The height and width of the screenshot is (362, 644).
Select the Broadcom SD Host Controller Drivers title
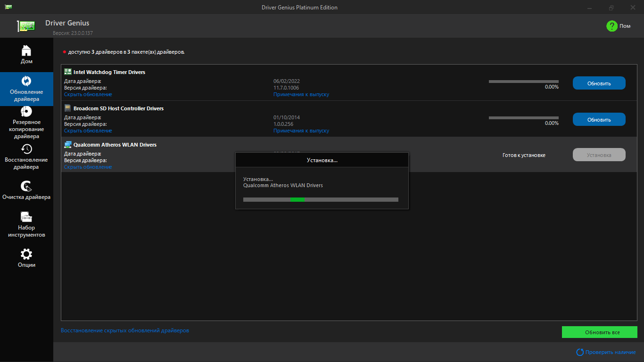pyautogui.click(x=118, y=108)
